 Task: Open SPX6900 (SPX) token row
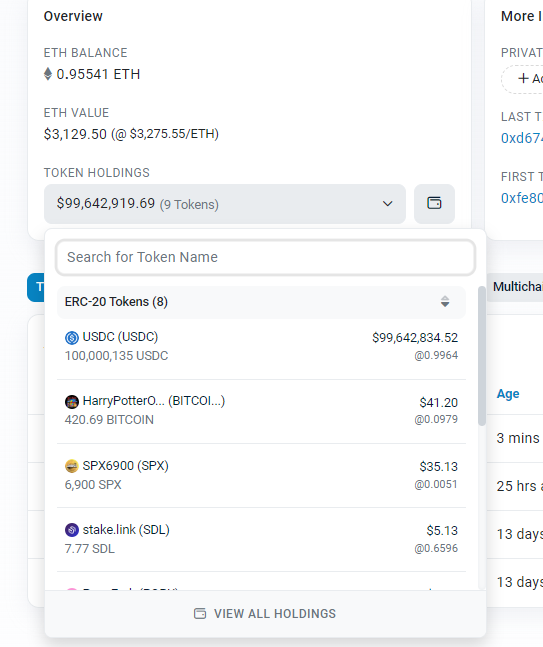tap(261, 475)
